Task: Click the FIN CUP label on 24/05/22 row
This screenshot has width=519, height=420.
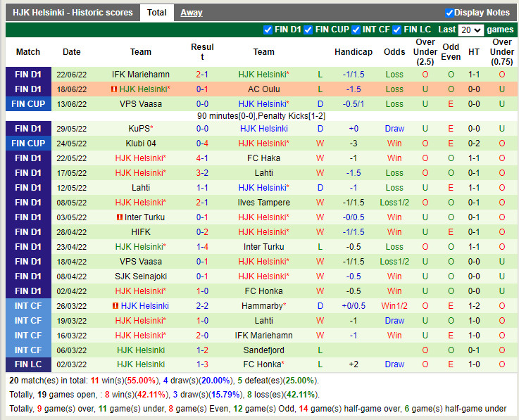Action: tap(28, 144)
